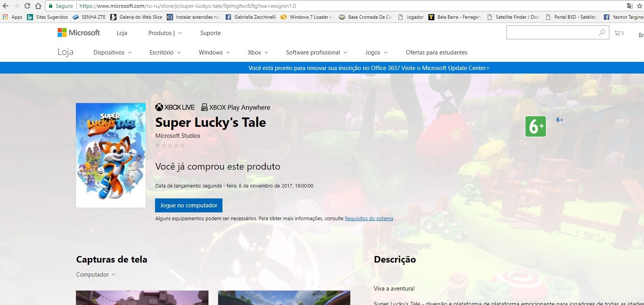This screenshot has height=305, width=644.
Task: Reload the page with the refresh icon
Action: point(27,6)
